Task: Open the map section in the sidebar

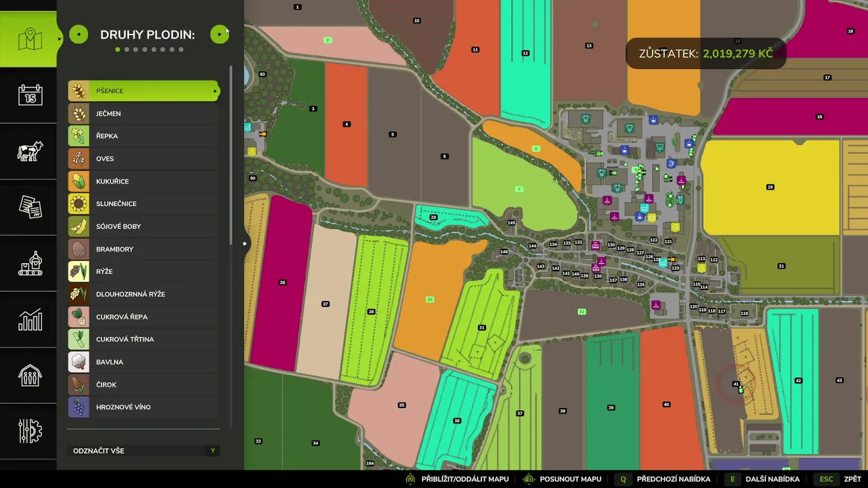Action: click(x=28, y=39)
